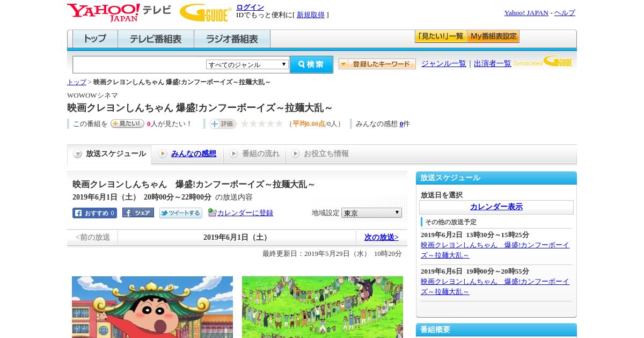Go to 次の放送 next broadcast
This screenshot has height=338, width=644.
382,237
